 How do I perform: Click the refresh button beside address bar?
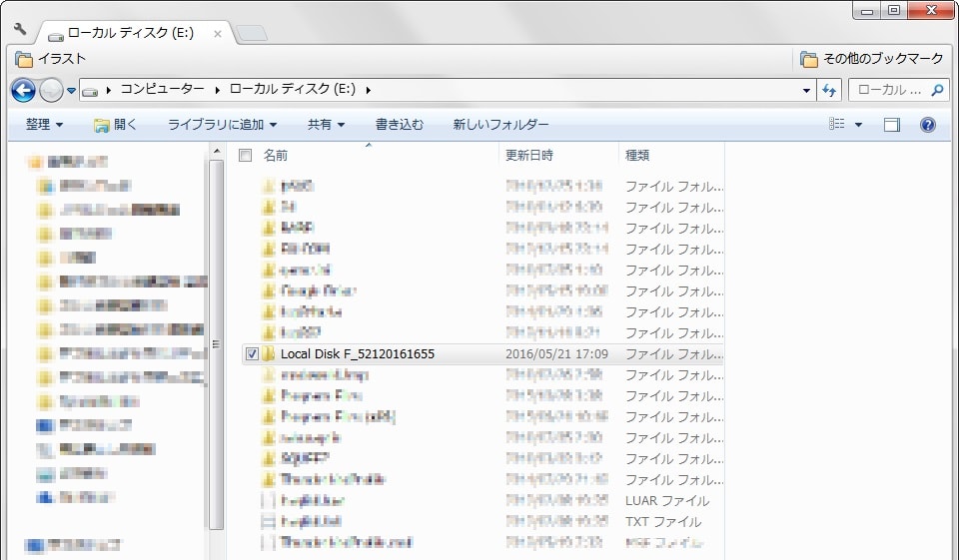tap(828, 91)
